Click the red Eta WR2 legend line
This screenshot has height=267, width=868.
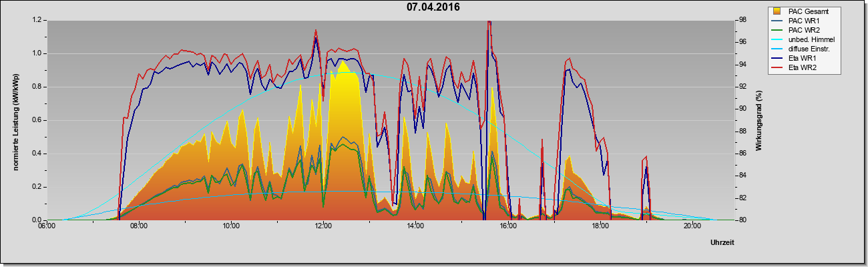tap(778, 67)
